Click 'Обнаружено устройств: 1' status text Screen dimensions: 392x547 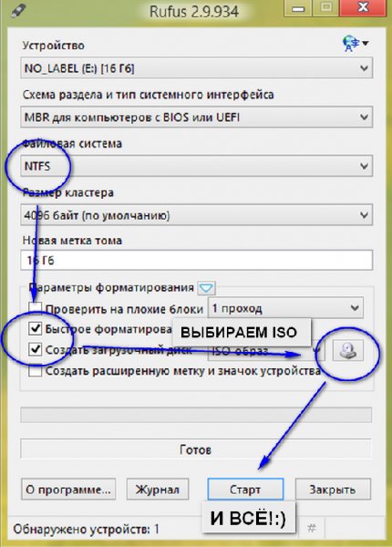coord(86,529)
